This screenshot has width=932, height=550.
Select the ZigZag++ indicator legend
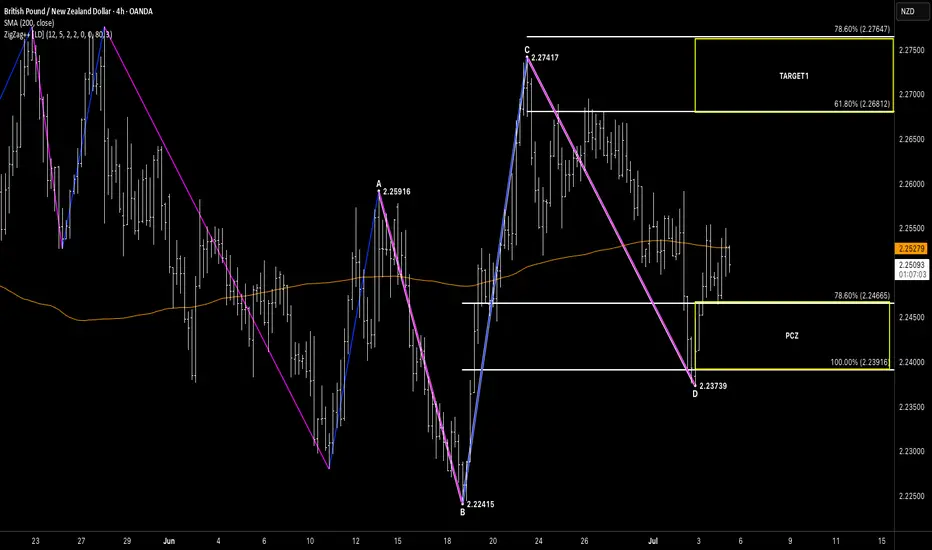point(58,34)
